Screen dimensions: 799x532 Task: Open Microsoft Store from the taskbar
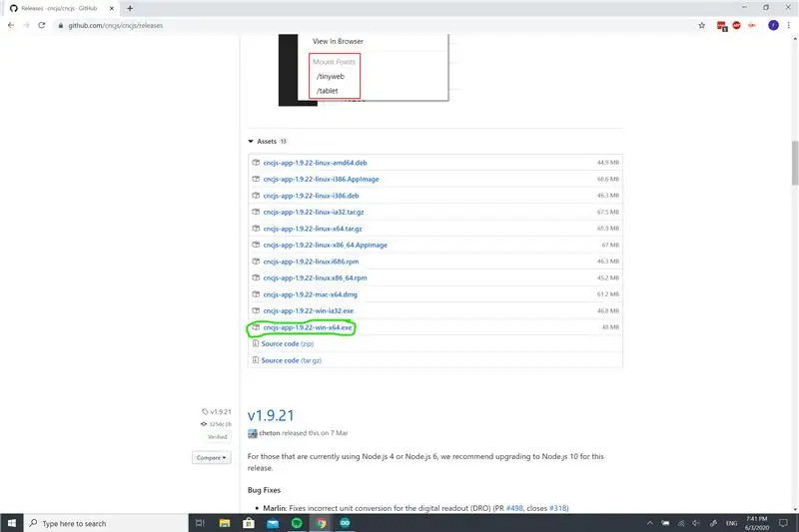[249, 523]
